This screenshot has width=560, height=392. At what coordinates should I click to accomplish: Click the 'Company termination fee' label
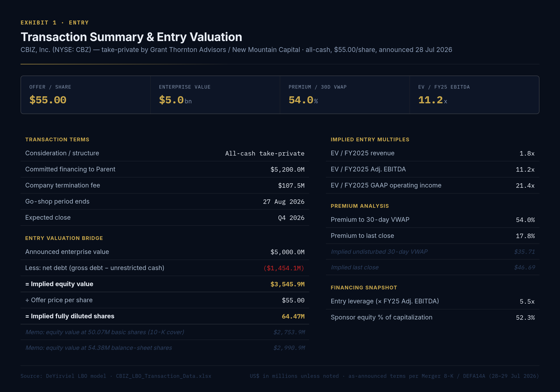[63, 185]
